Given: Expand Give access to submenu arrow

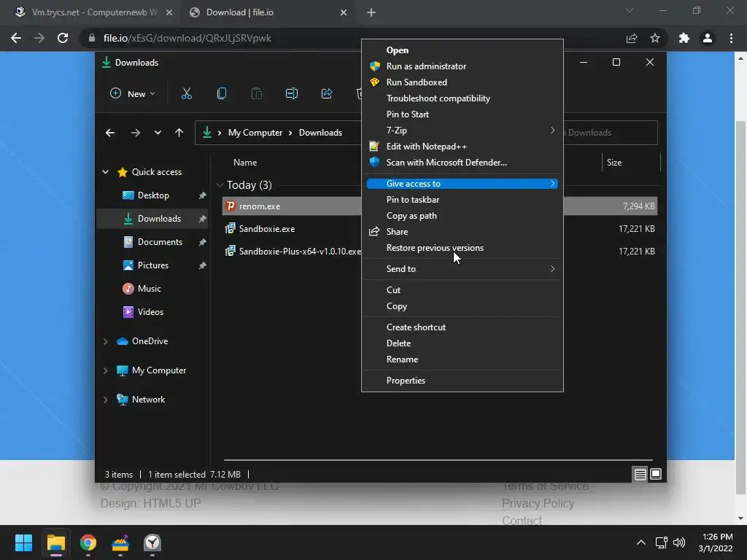Looking at the screenshot, I should click(553, 183).
